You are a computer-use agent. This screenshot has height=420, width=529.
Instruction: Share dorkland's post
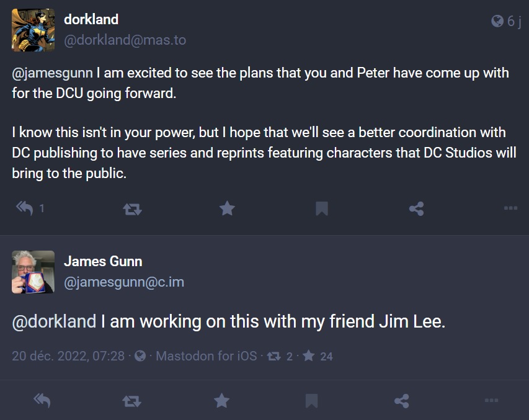[x=416, y=208]
